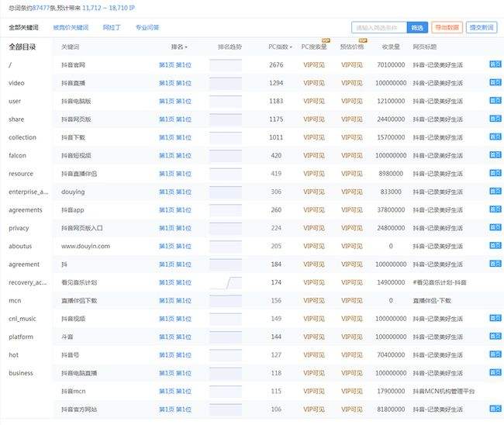Select the hot directory
504x425 pixels.
pos(13,355)
